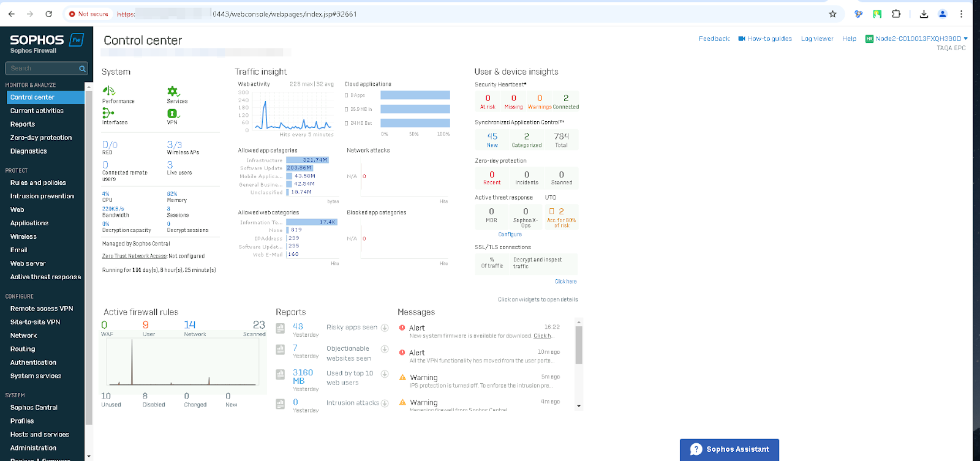Image resolution: width=980 pixels, height=461 pixels.
Task: Download the Used by top 10 report
Action: (385, 373)
